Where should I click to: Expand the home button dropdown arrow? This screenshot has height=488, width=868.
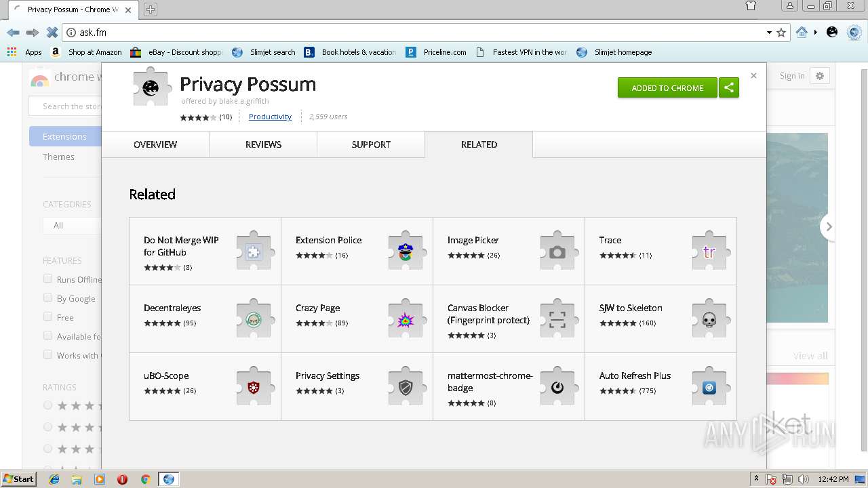(x=815, y=33)
